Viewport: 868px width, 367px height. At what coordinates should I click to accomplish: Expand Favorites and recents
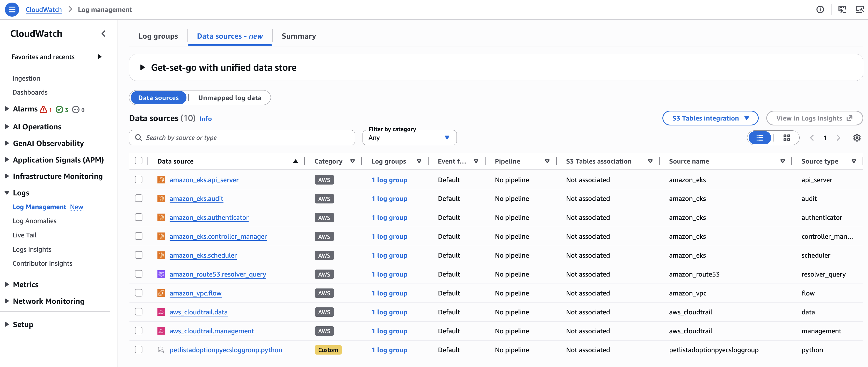tap(99, 57)
